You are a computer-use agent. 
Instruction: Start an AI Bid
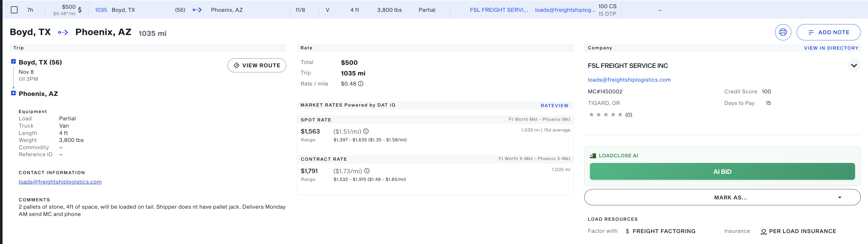click(x=722, y=172)
